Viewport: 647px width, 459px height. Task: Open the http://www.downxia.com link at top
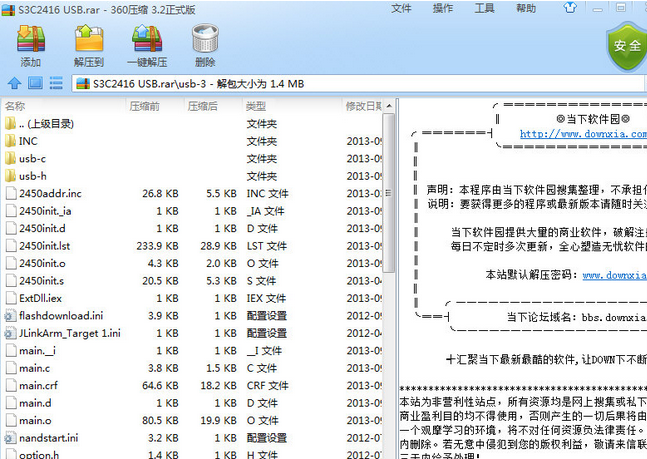pyautogui.click(x=583, y=134)
